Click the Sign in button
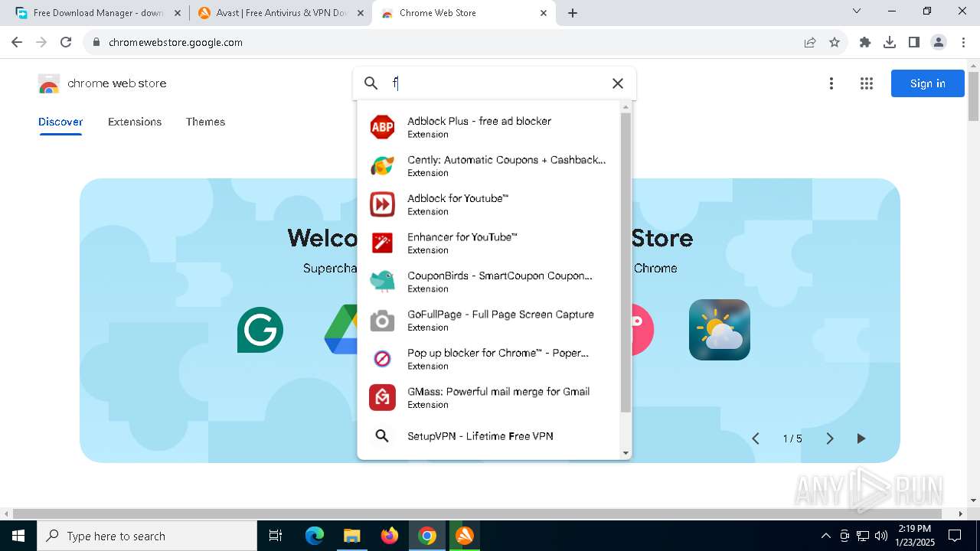The image size is (980, 551). pos(928,83)
